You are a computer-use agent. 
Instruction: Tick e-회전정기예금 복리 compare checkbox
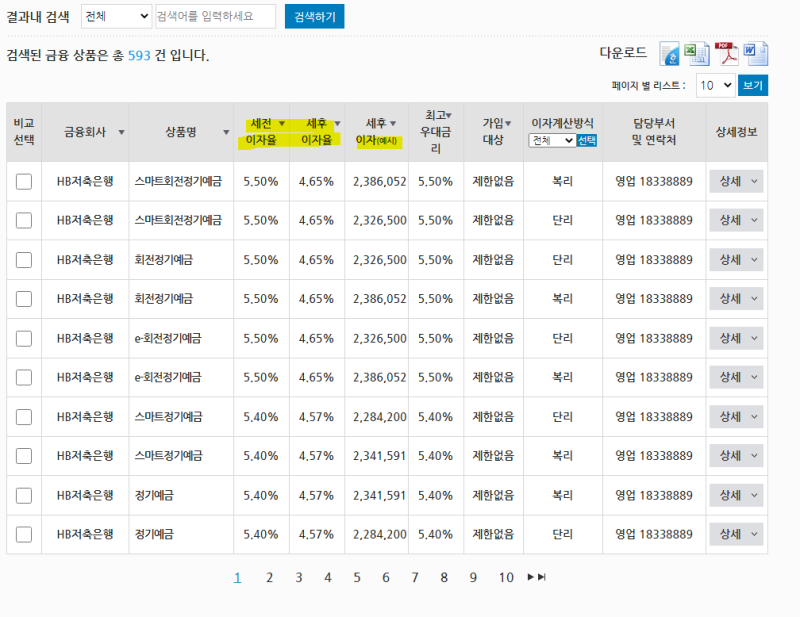coord(24,377)
